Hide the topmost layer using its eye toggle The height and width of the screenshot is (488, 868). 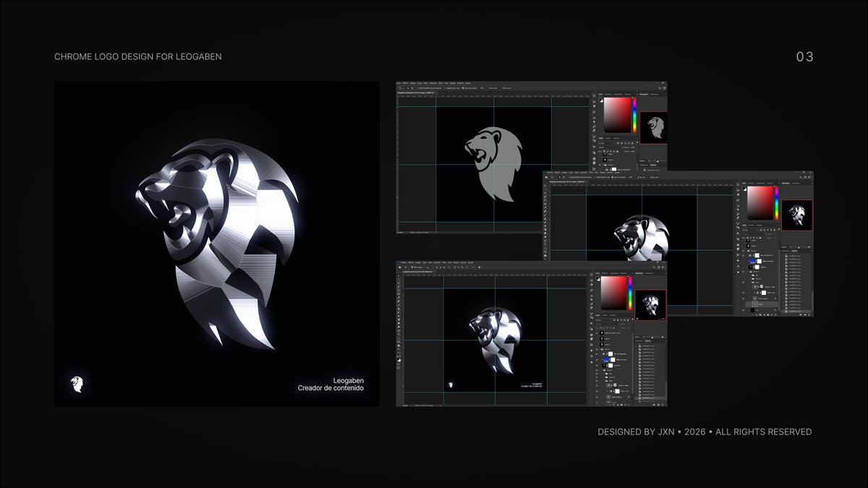click(597, 333)
